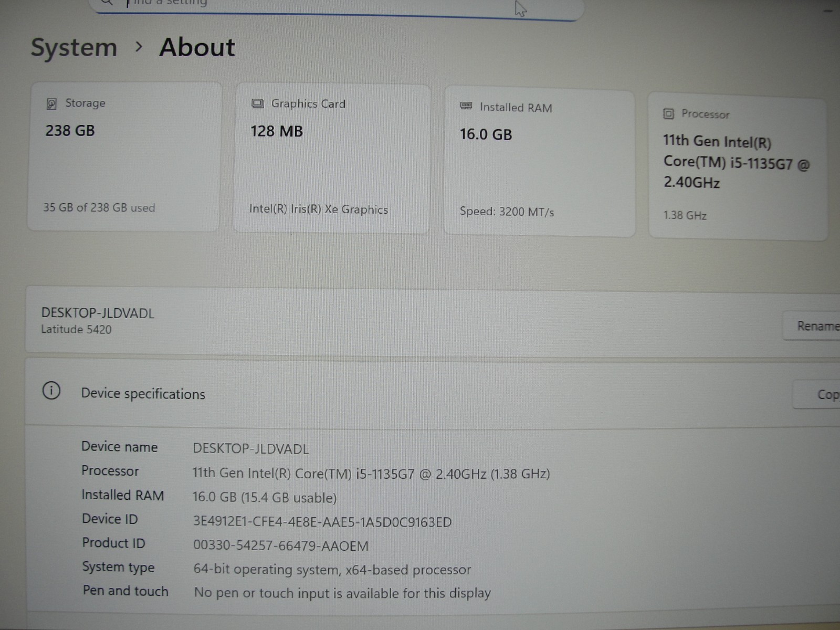Go back to System breadcrumb

74,47
